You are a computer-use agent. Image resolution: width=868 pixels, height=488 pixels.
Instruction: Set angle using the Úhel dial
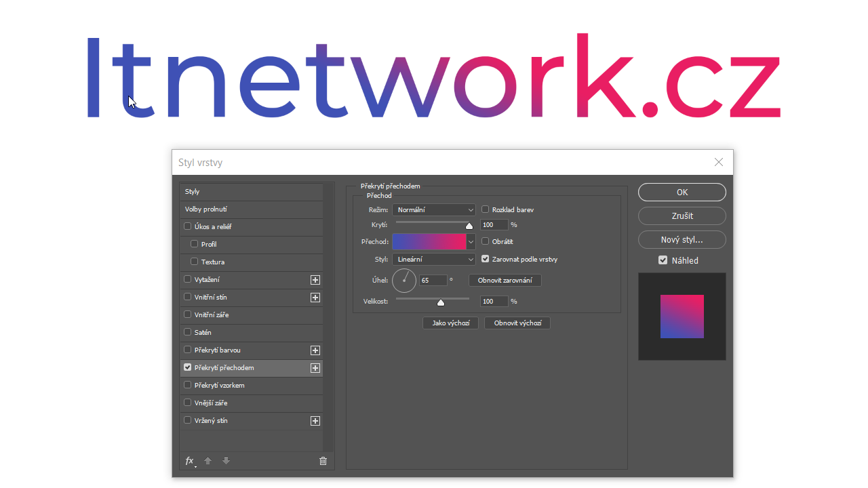coord(404,280)
